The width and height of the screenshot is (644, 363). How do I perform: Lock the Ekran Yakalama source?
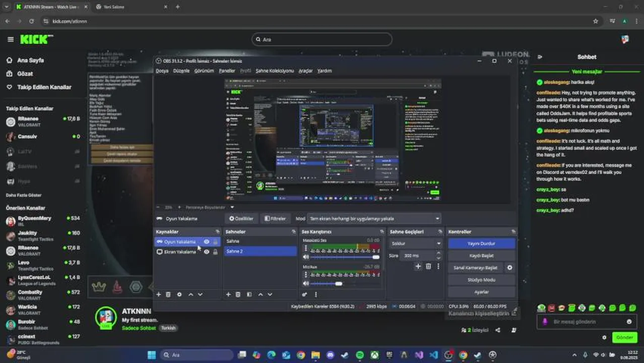[x=215, y=252]
